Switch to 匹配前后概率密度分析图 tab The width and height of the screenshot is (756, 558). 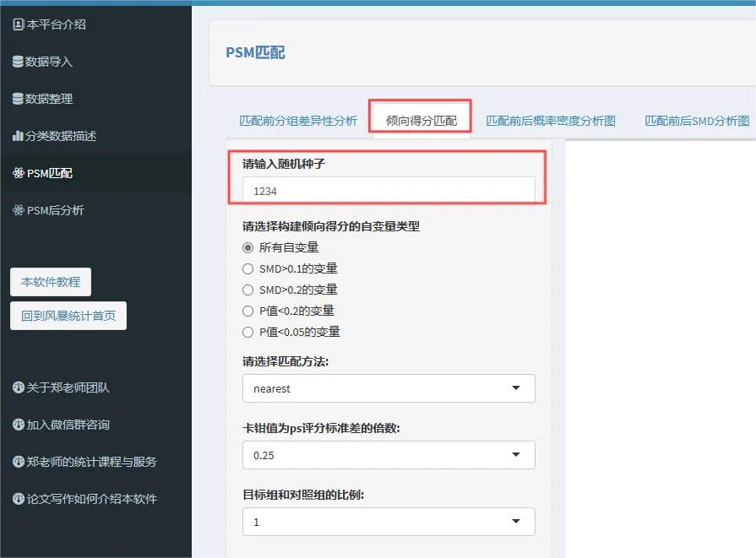551,121
